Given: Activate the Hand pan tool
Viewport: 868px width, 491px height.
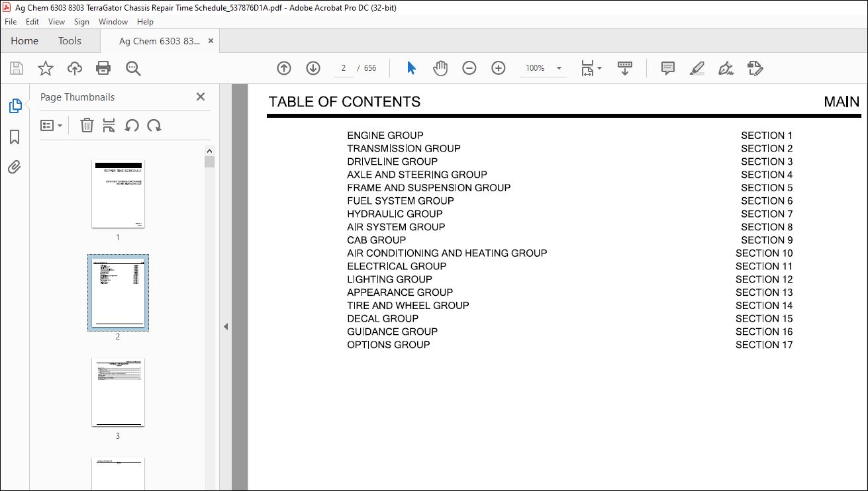Looking at the screenshot, I should click(x=440, y=68).
